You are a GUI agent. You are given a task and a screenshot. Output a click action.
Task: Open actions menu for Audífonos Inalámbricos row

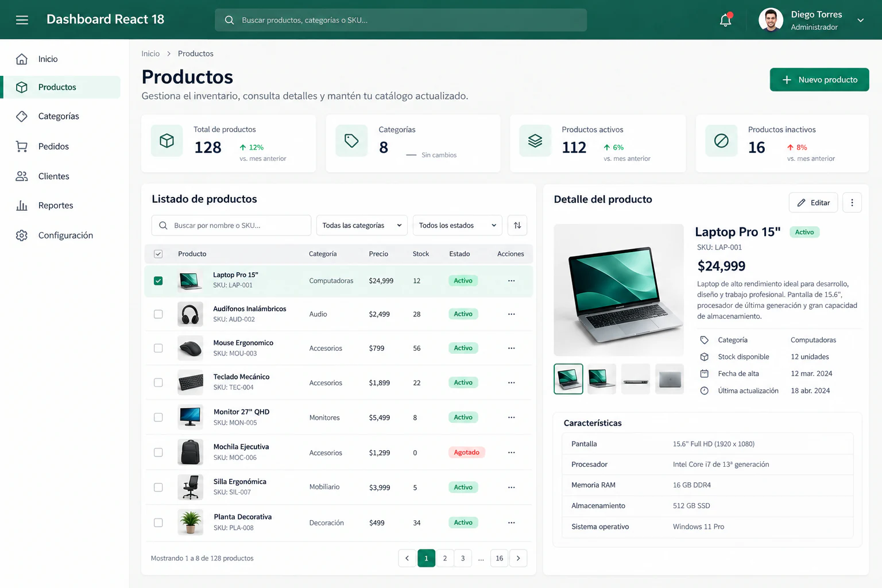point(511,314)
